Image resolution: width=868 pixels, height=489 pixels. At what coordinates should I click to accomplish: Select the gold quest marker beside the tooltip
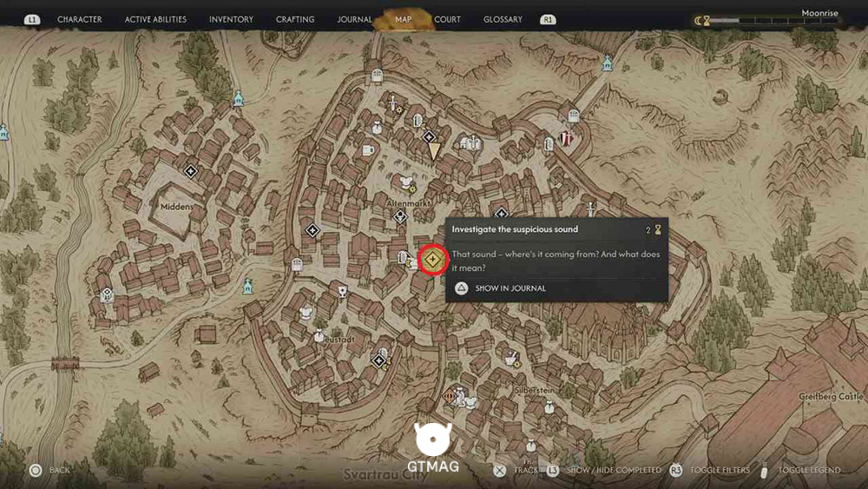(432, 259)
